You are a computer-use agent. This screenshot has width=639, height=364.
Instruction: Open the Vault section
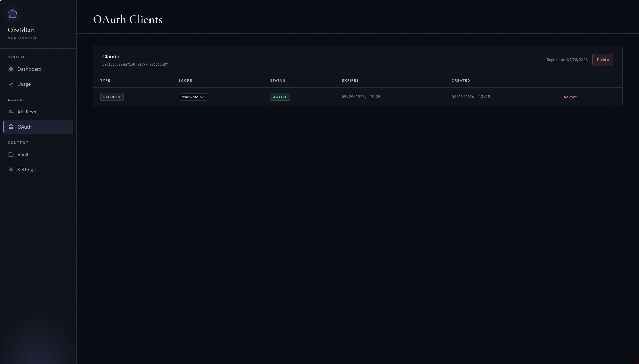[38, 154]
